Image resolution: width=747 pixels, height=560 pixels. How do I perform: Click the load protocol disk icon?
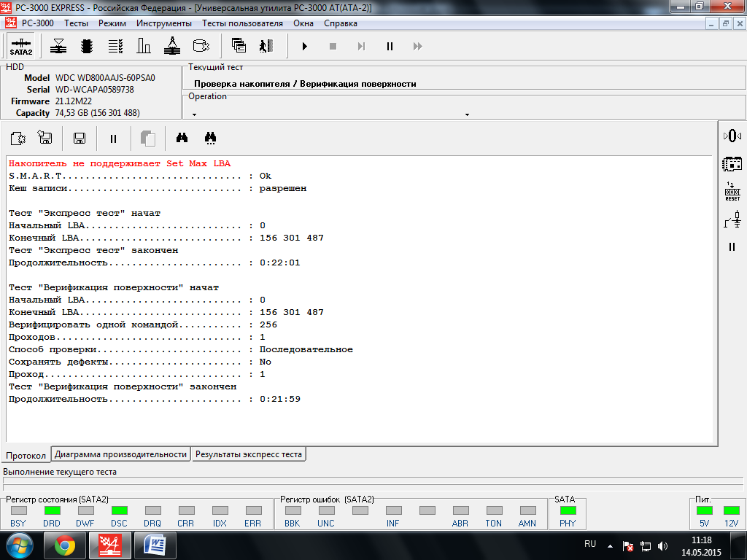click(45, 139)
